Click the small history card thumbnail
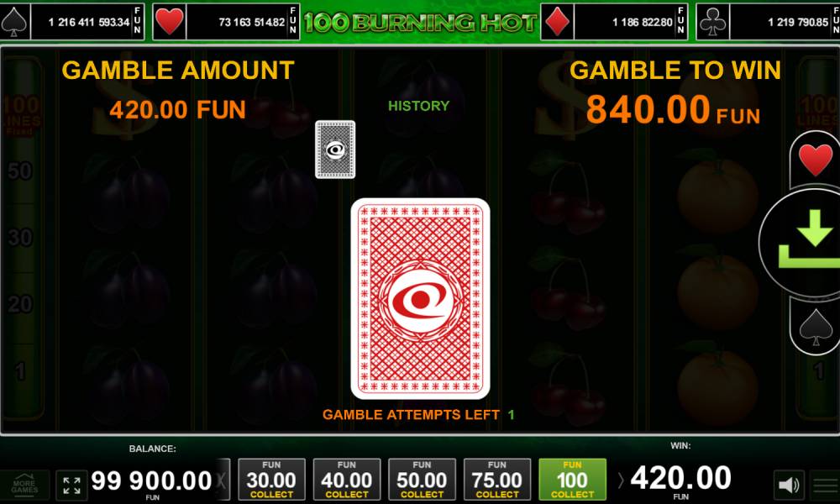This screenshot has height=504, width=840. click(x=335, y=150)
